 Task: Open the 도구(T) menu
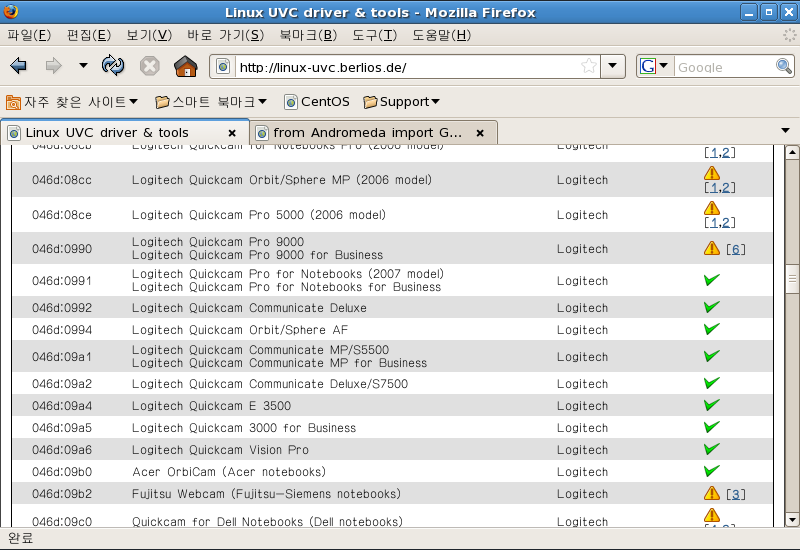coord(374,35)
